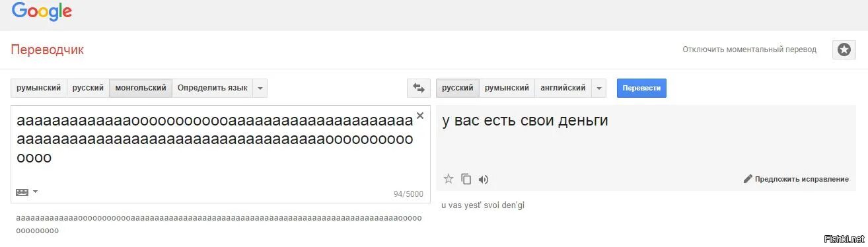Image resolution: width=868 pixels, height=247 pixels.
Task: Listen to translation via speaker icon
Action: pos(484,179)
